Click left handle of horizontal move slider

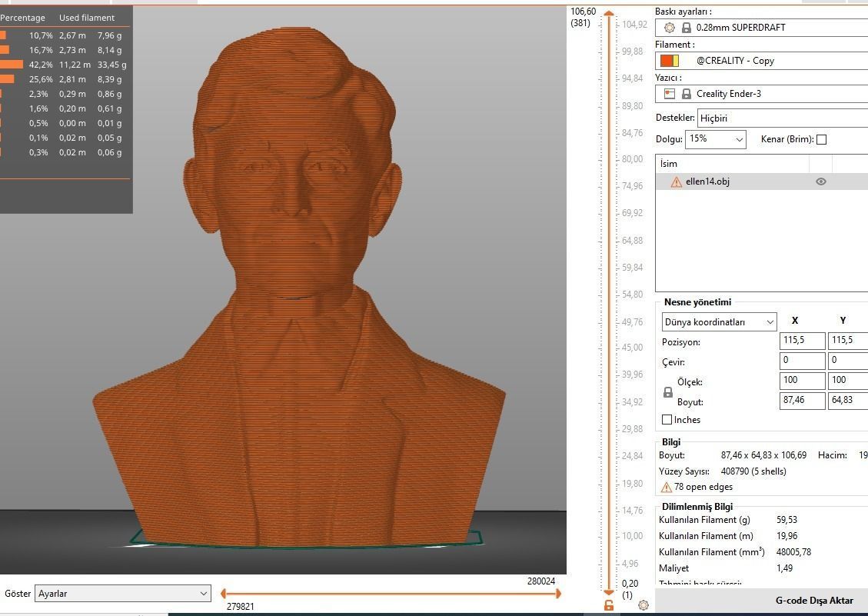pyautogui.click(x=223, y=593)
